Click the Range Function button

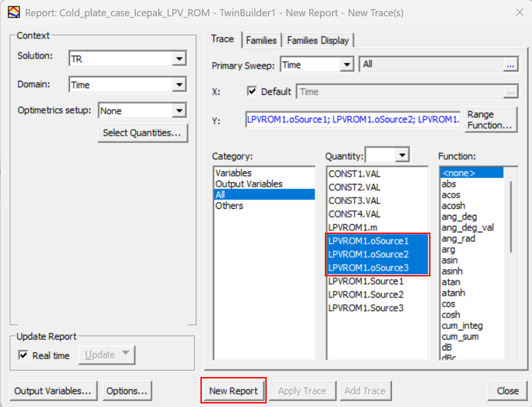click(491, 120)
